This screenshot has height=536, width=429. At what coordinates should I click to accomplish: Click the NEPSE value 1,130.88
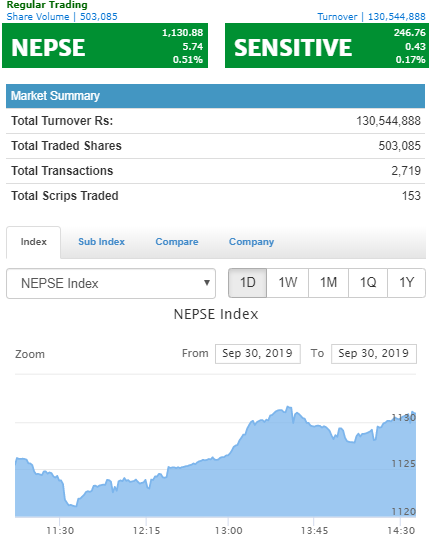(183, 32)
